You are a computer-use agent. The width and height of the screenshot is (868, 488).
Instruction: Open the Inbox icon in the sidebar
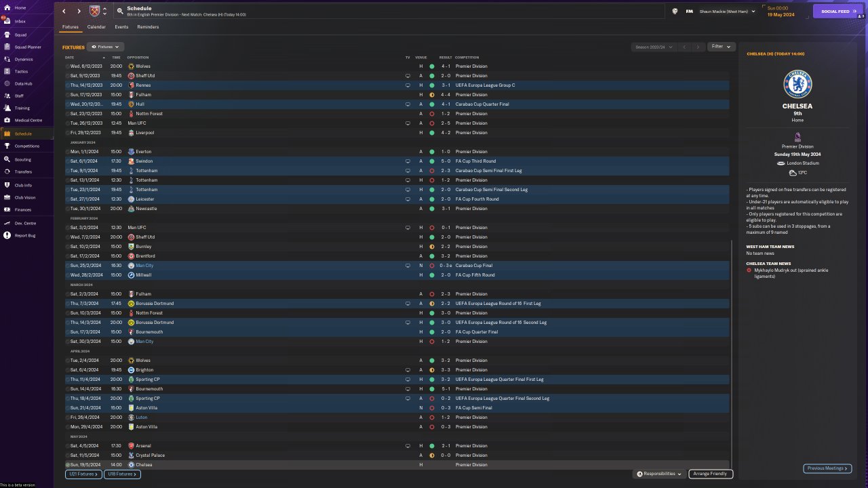(7, 21)
